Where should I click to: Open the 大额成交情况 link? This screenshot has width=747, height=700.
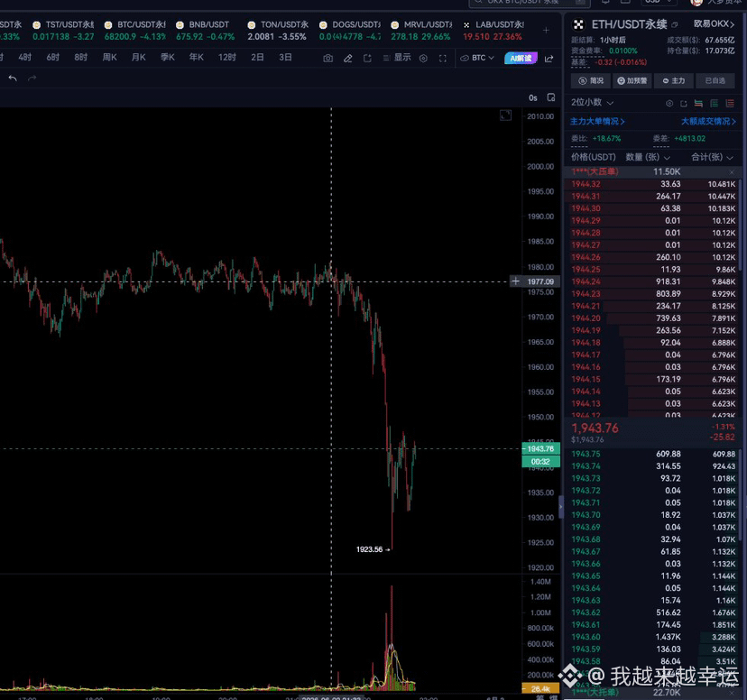(x=708, y=122)
